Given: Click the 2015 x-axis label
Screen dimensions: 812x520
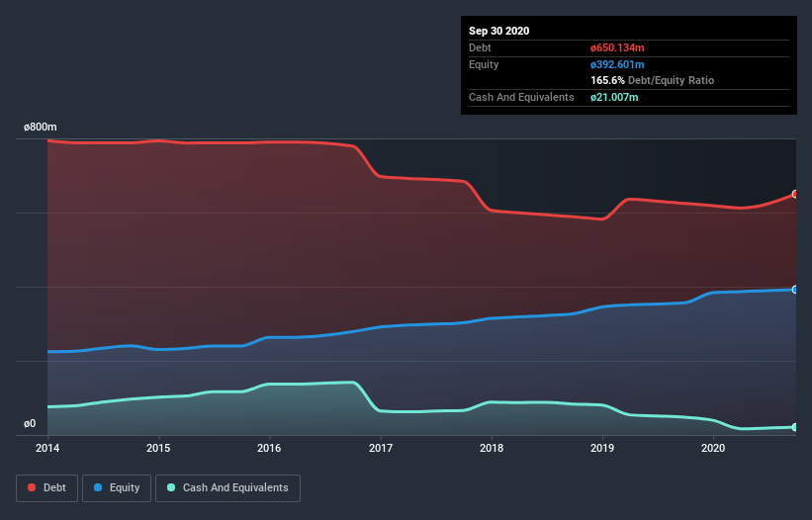Looking at the screenshot, I should point(158,448).
